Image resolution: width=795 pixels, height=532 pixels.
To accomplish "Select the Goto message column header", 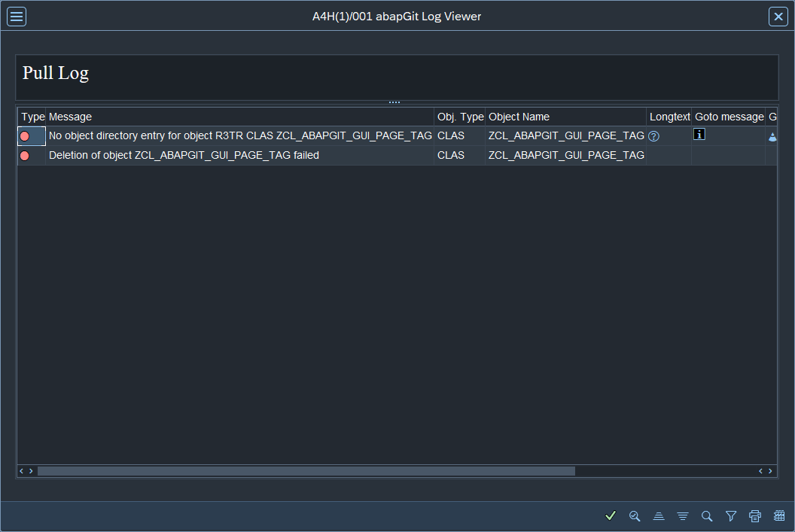I will (729, 117).
